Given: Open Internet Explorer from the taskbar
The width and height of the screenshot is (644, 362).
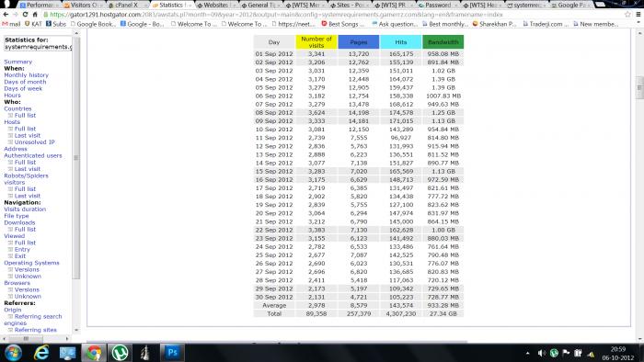Looking at the screenshot, I should pos(41,353).
